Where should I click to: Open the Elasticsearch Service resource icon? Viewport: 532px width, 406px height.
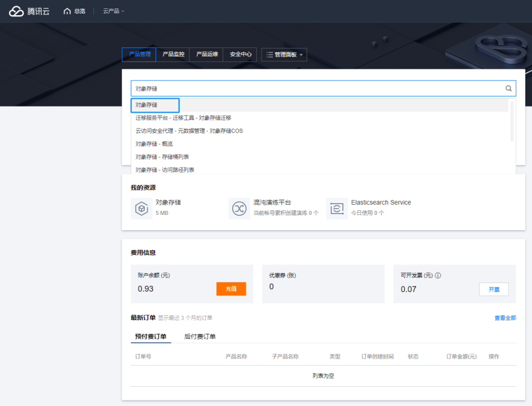pyautogui.click(x=336, y=208)
